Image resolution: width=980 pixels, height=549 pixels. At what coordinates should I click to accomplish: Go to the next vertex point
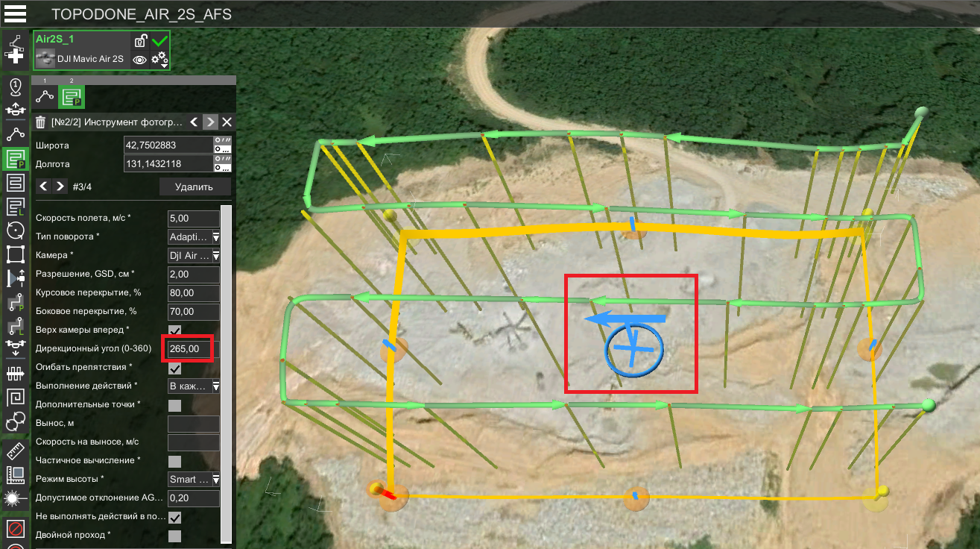(60, 186)
